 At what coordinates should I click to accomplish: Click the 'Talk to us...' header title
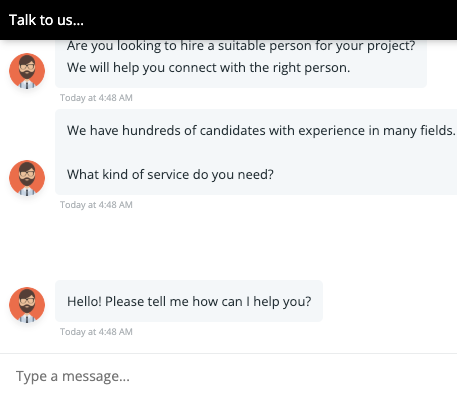(x=46, y=20)
